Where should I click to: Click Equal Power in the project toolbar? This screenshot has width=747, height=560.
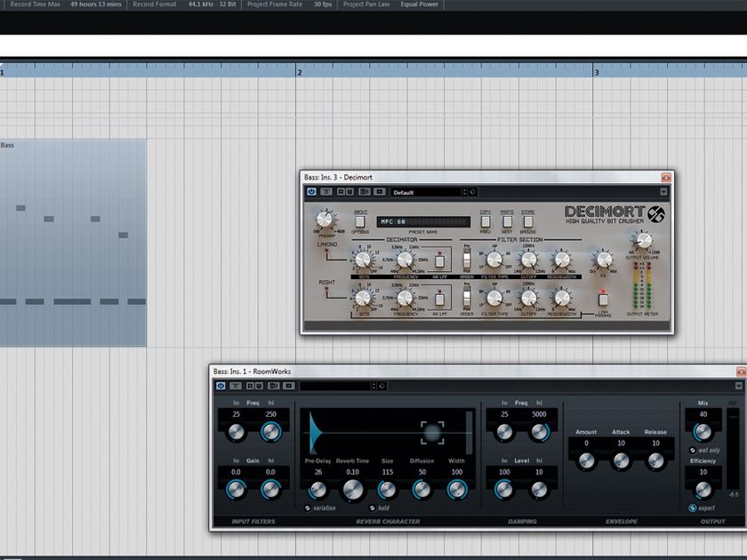click(419, 4)
